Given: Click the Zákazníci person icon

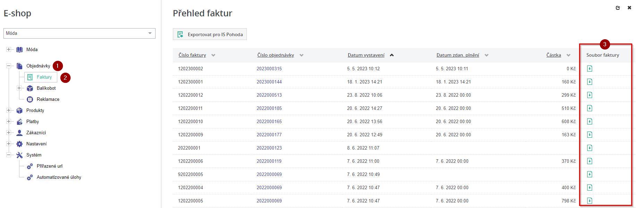Looking at the screenshot, I should [x=19, y=133].
